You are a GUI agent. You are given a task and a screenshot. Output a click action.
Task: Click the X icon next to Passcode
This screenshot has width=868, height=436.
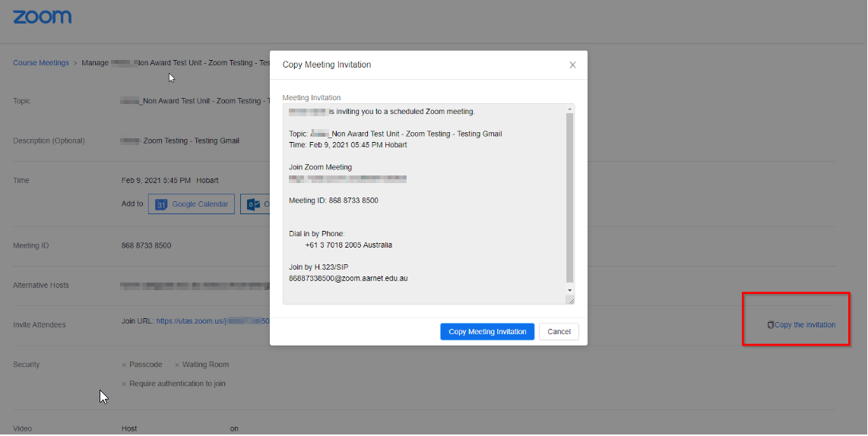124,365
